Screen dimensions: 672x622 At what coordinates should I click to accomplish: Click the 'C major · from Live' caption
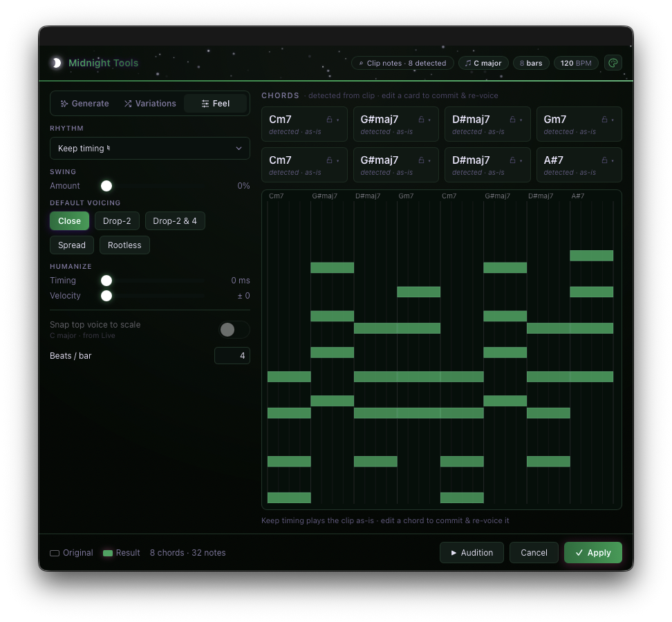(82, 336)
